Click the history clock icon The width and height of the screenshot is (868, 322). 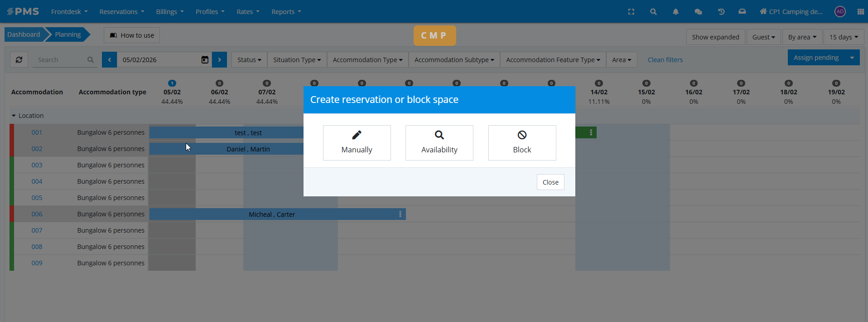tap(721, 12)
